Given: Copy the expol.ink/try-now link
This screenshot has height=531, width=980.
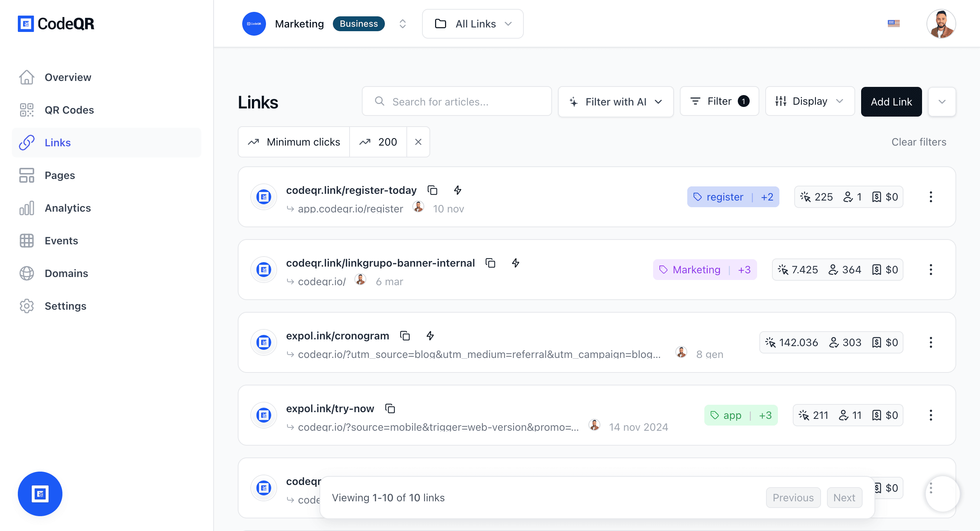Looking at the screenshot, I should pos(390,408).
